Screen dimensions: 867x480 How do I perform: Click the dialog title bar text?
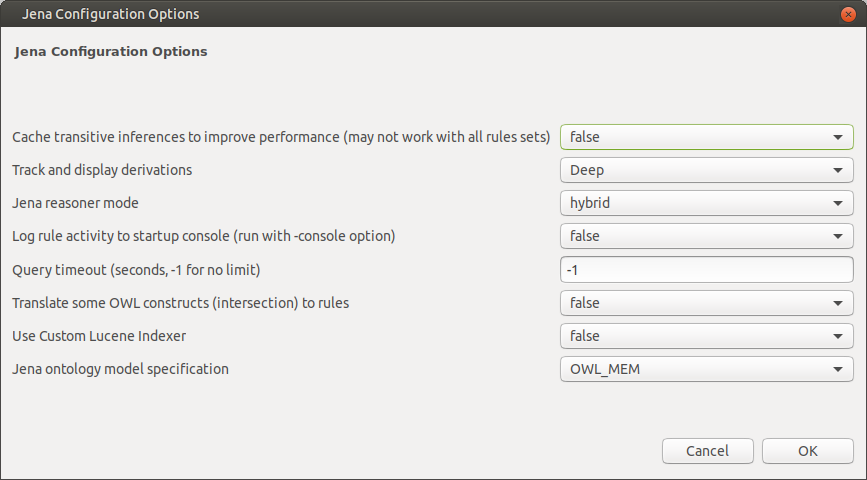(x=111, y=14)
